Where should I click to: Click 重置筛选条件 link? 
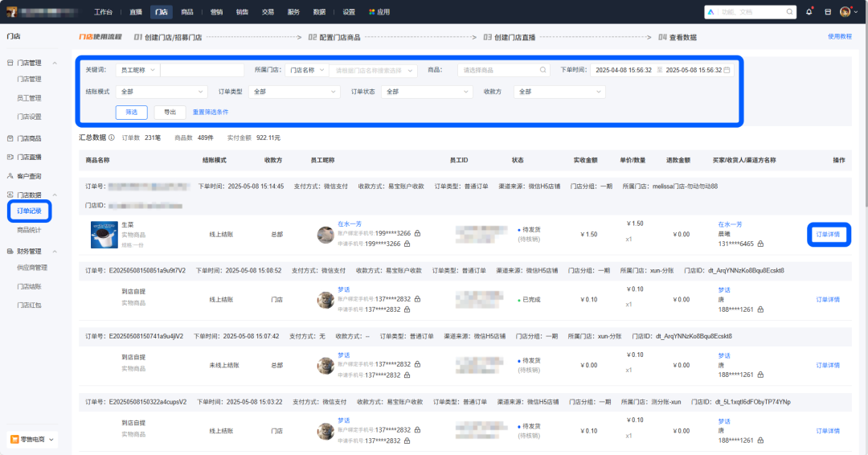211,112
